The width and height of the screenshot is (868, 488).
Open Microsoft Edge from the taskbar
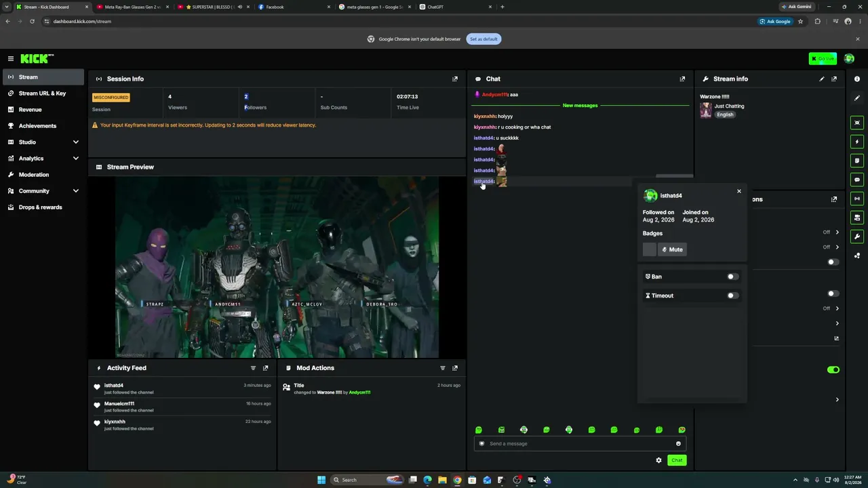(427, 480)
